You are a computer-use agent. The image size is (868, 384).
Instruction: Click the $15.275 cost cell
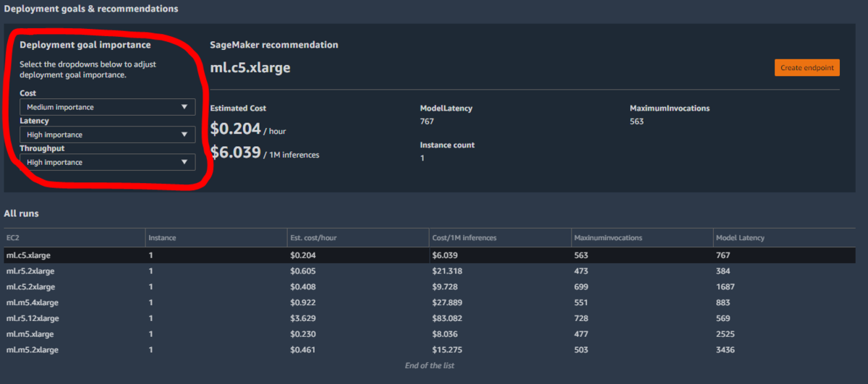(448, 350)
